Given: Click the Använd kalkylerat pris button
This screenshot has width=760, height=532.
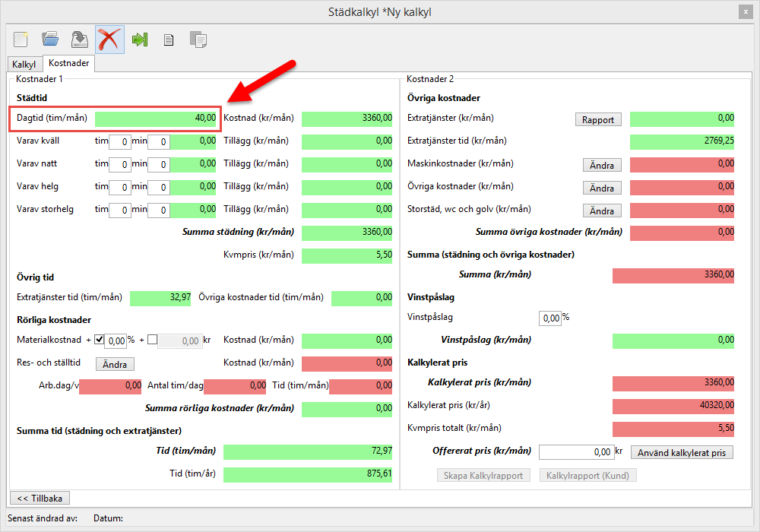Looking at the screenshot, I should tap(682, 453).
